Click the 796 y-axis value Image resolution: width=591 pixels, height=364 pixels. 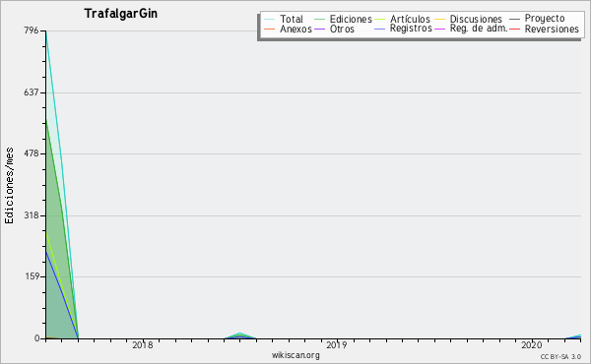[32, 30]
